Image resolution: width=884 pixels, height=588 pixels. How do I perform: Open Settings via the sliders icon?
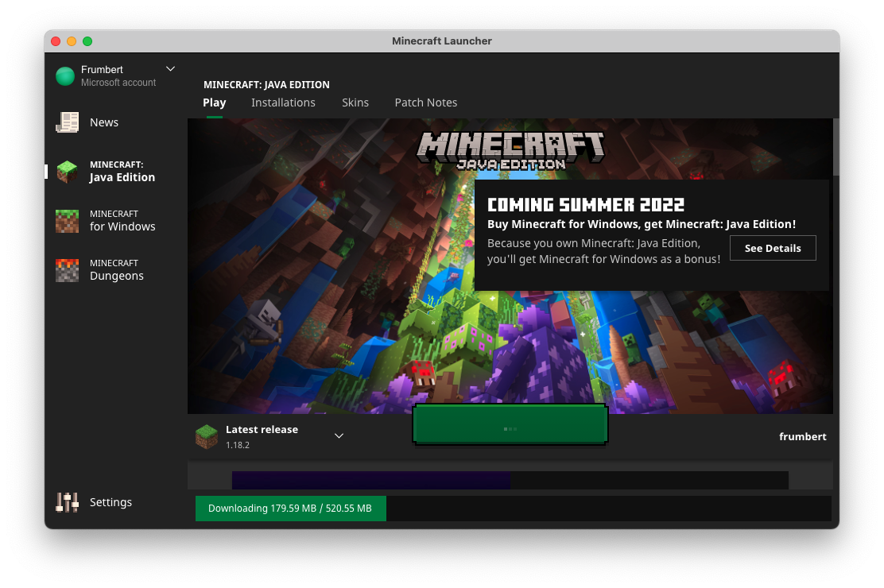[x=67, y=502]
